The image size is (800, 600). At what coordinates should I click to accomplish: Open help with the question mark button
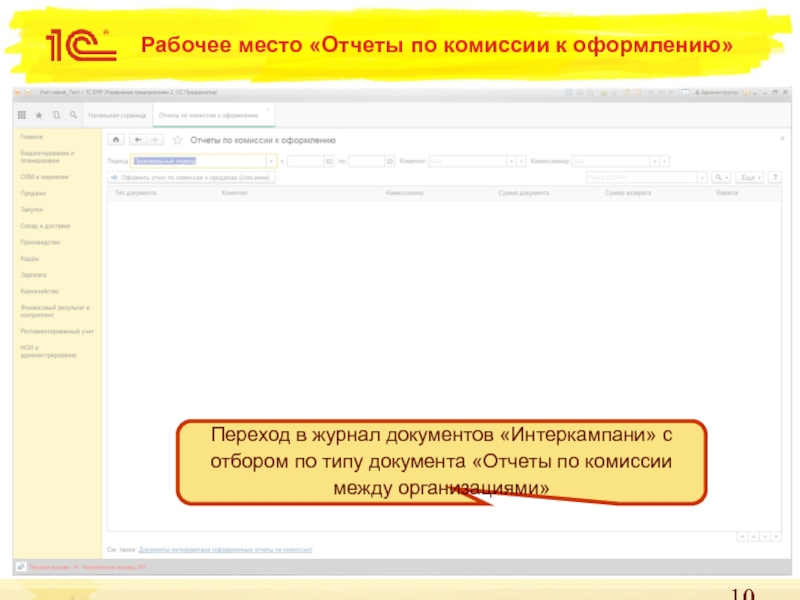click(773, 177)
